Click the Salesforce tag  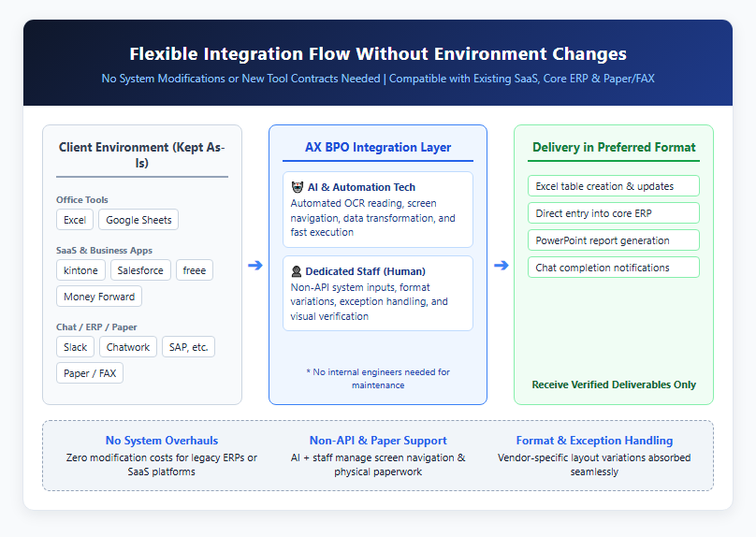point(140,270)
